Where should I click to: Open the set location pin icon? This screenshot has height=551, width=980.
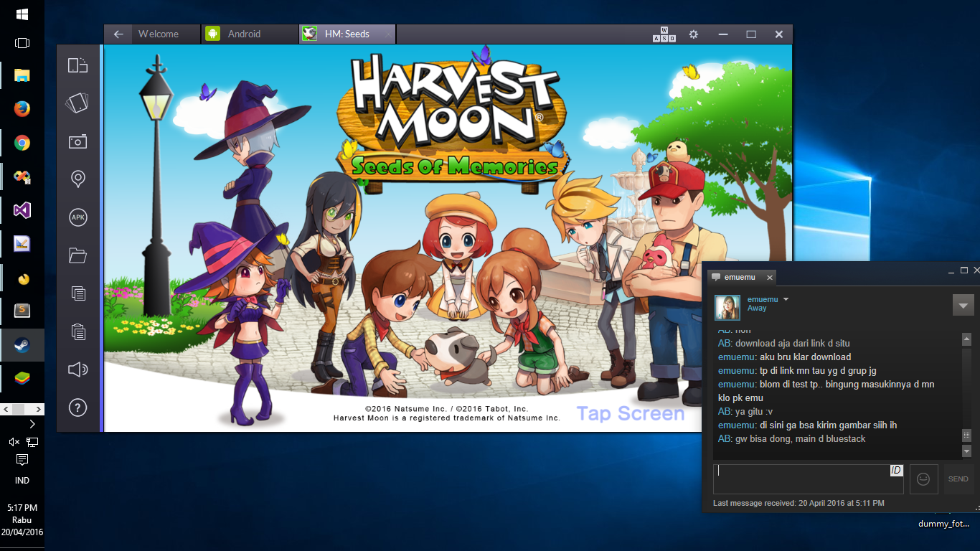pyautogui.click(x=77, y=179)
